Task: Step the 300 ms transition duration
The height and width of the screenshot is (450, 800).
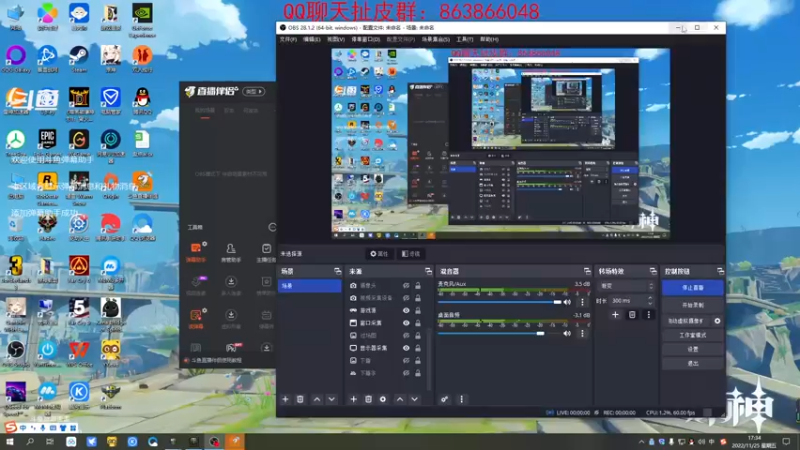Action: [x=649, y=301]
